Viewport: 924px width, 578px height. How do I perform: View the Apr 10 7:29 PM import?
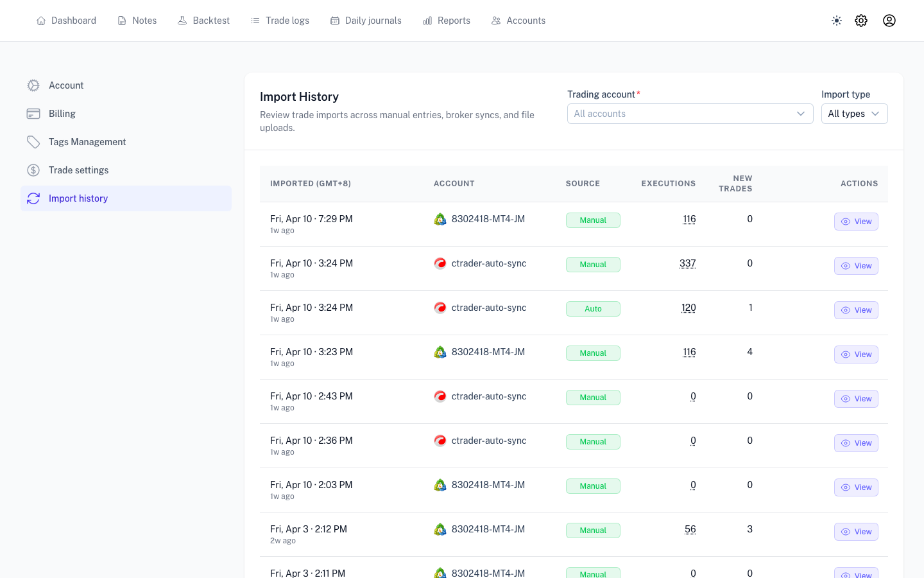pos(856,222)
